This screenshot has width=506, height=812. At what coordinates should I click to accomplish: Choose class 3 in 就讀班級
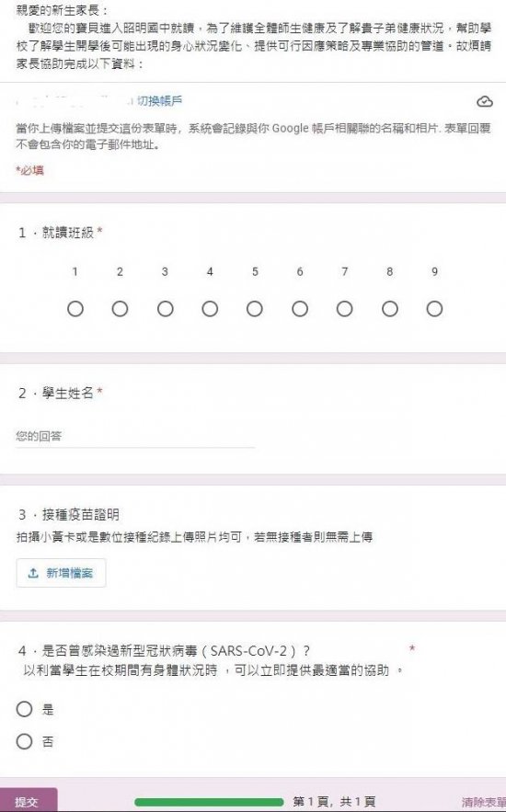166,309
